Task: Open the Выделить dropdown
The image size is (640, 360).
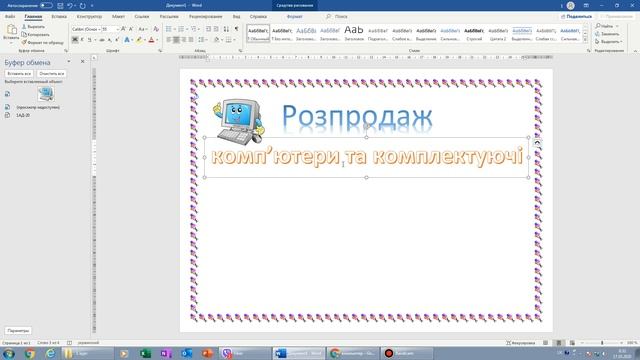Action: [x=609, y=42]
